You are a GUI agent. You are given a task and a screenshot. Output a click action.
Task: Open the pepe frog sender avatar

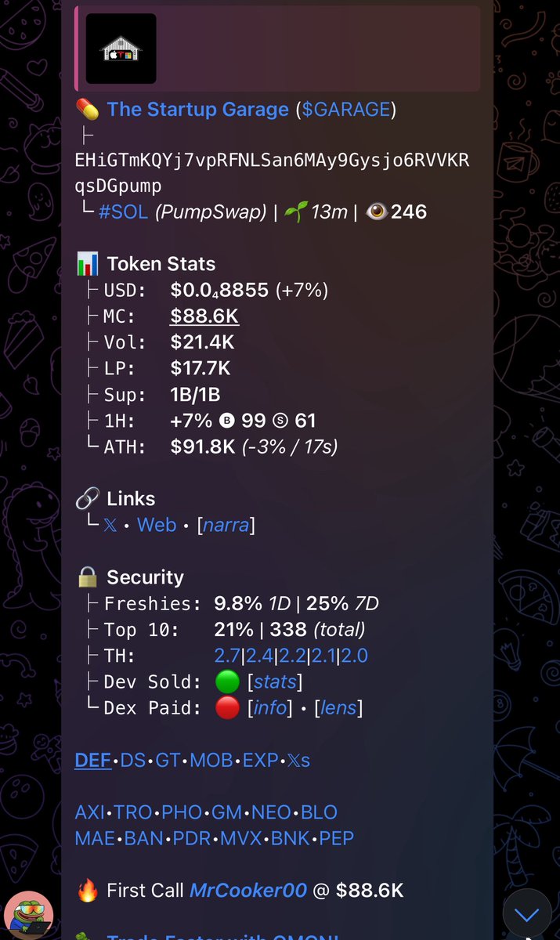point(30,913)
